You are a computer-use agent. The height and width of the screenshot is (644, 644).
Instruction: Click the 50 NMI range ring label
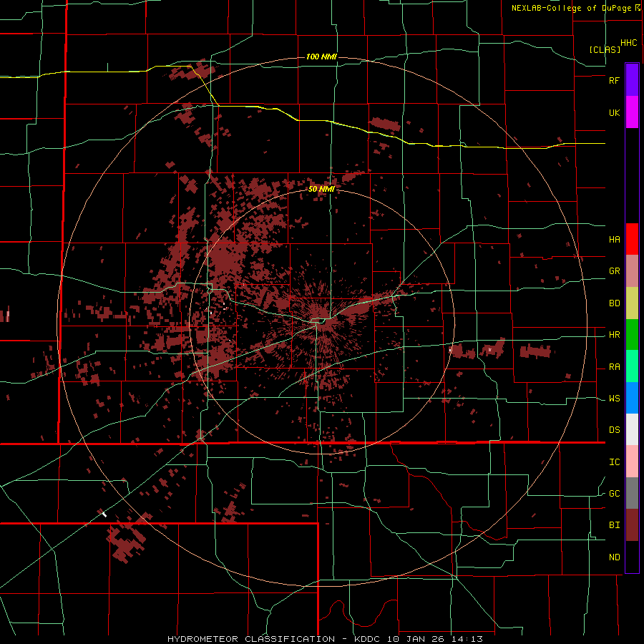(x=321, y=189)
